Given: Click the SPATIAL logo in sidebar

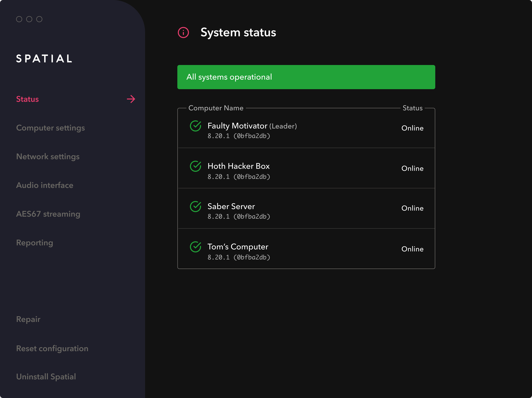Looking at the screenshot, I should click(44, 59).
